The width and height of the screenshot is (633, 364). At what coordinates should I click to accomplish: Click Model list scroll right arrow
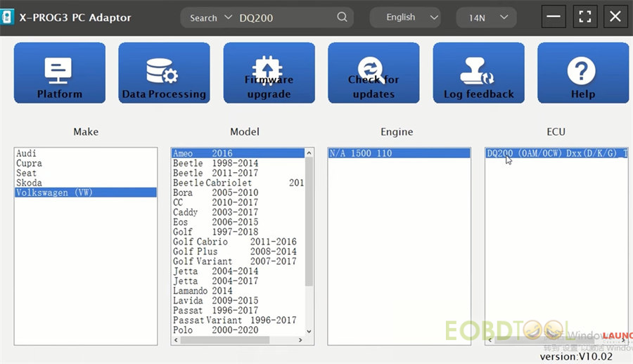point(300,340)
